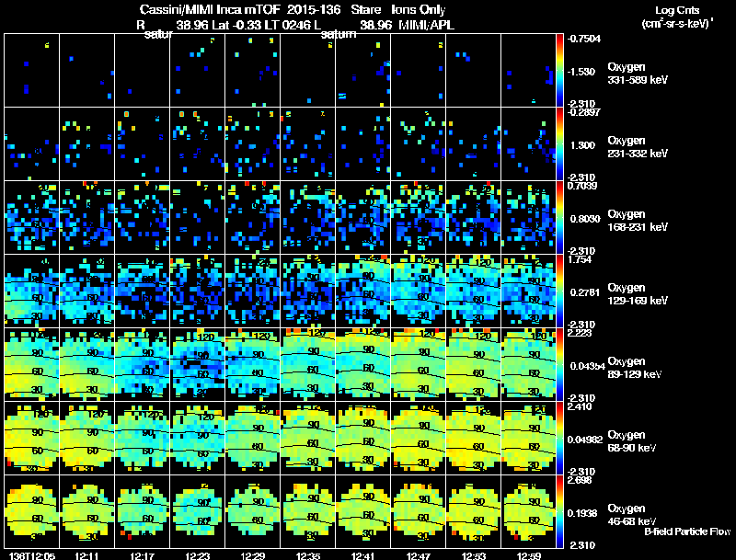Click the '2.410' color scale maximum
Image resolution: width=736 pixels, height=560 pixels.
[x=580, y=406]
